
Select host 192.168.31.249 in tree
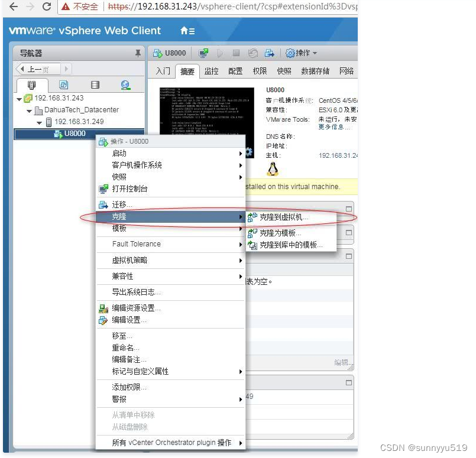tap(79, 122)
